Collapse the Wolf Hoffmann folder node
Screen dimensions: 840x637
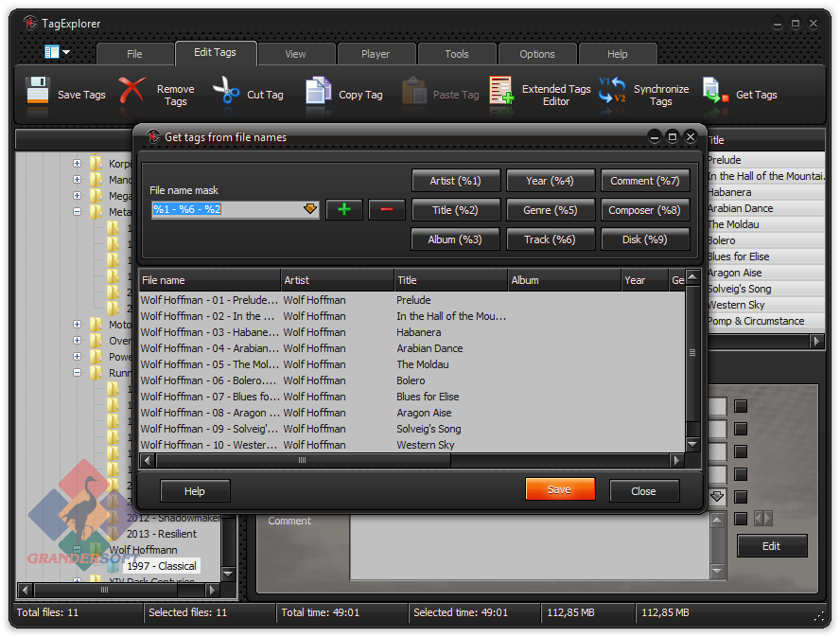pos(77,549)
